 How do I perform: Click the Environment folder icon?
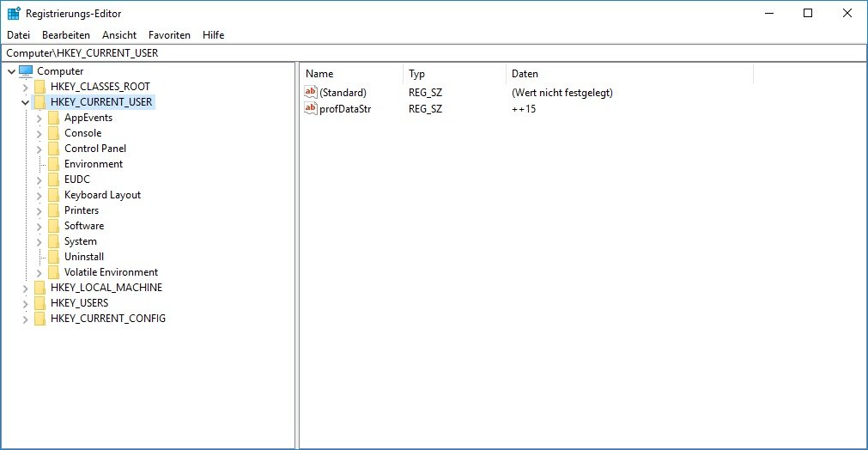[53, 164]
